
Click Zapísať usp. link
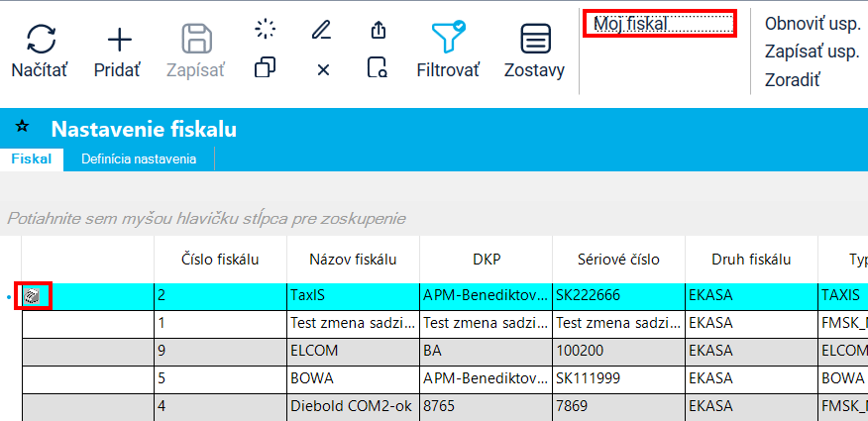coord(812,52)
